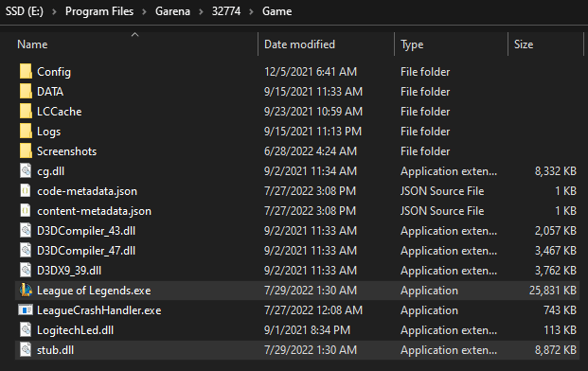Sort files by the Size column
Screen dimensions: 588x371
coord(524,44)
